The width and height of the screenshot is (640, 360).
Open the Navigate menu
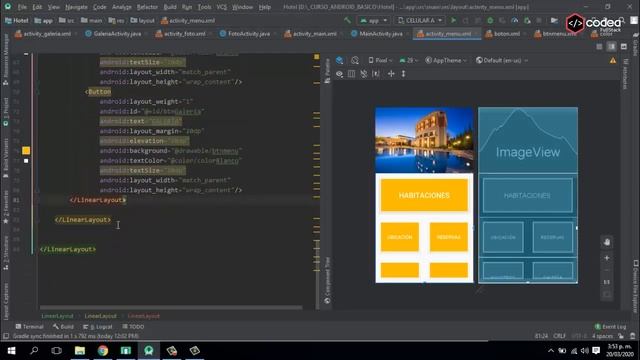[x=76, y=7]
